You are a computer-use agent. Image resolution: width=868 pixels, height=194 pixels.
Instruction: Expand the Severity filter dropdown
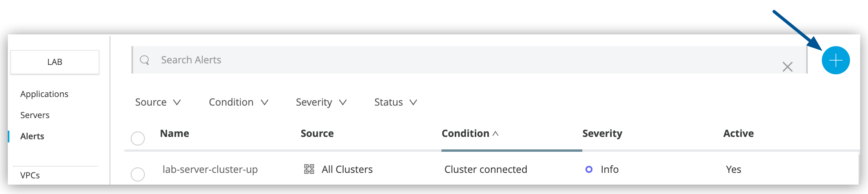(x=321, y=102)
